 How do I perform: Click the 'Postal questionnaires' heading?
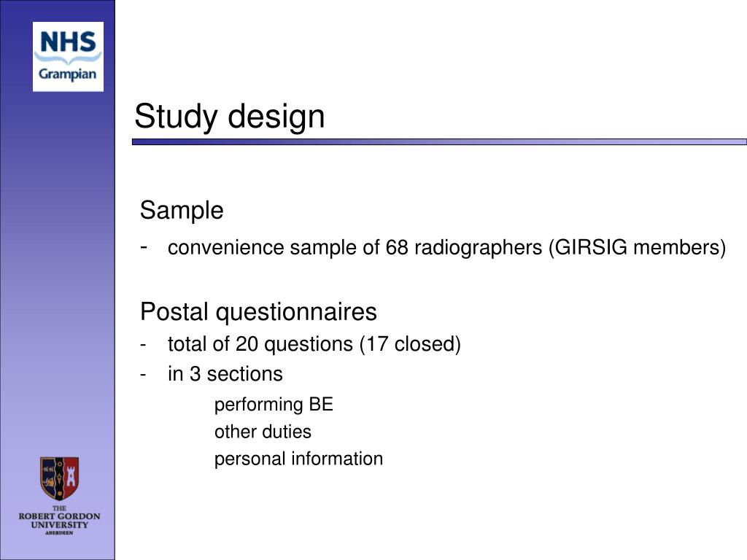tap(258, 312)
